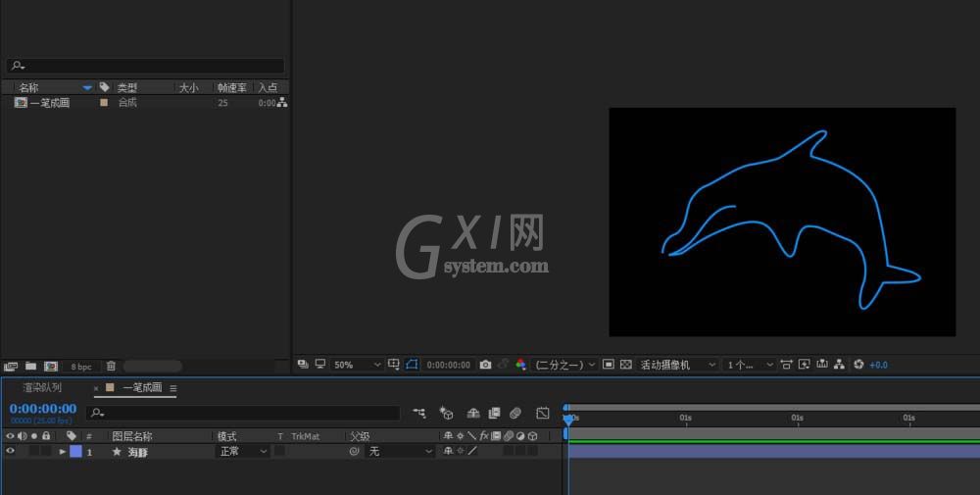Image resolution: width=980 pixels, height=495 pixels.
Task: Click the always preview this view icon
Action: tap(303, 364)
